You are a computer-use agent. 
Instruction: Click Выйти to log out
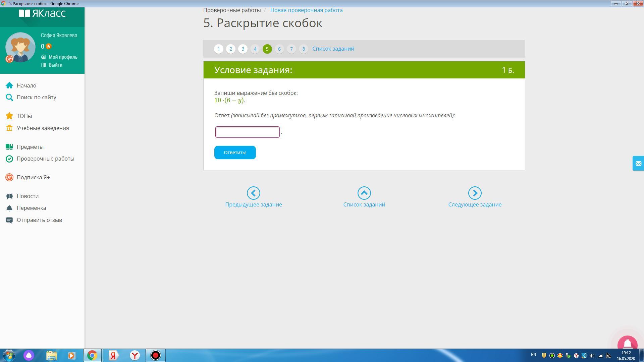tap(55, 65)
